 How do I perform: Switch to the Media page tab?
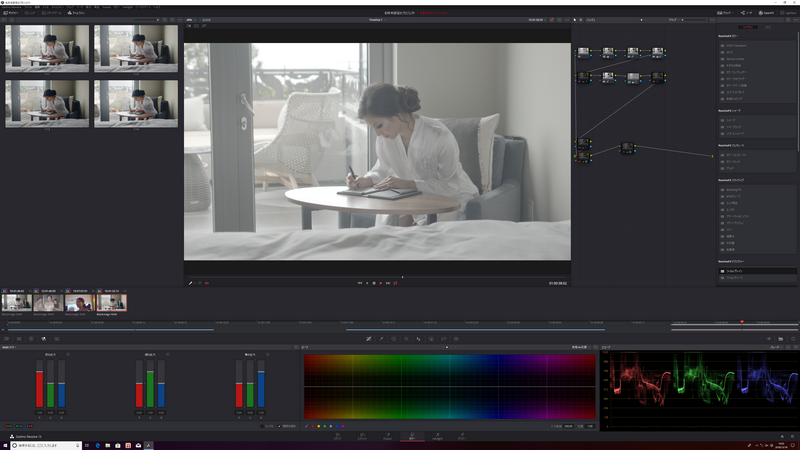tap(337, 436)
